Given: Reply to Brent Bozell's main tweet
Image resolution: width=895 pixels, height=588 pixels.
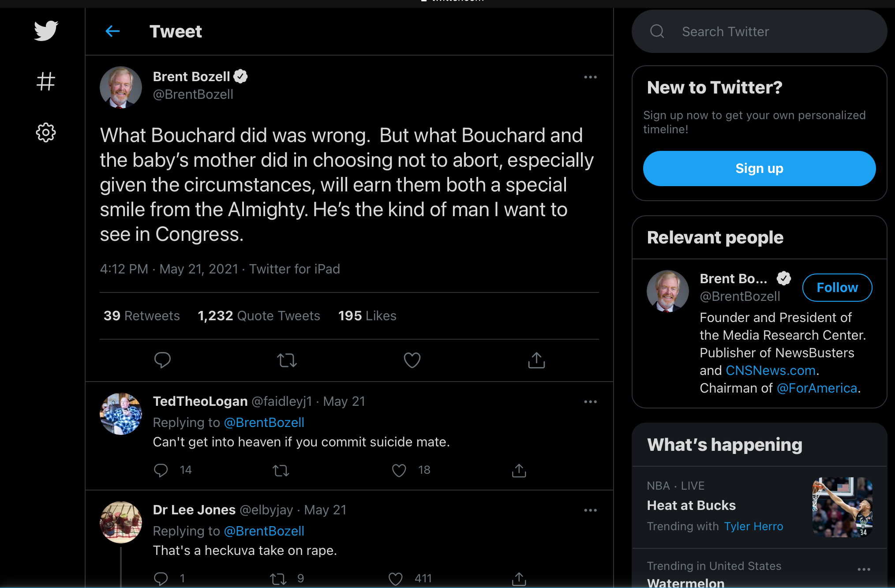Looking at the screenshot, I should [162, 360].
